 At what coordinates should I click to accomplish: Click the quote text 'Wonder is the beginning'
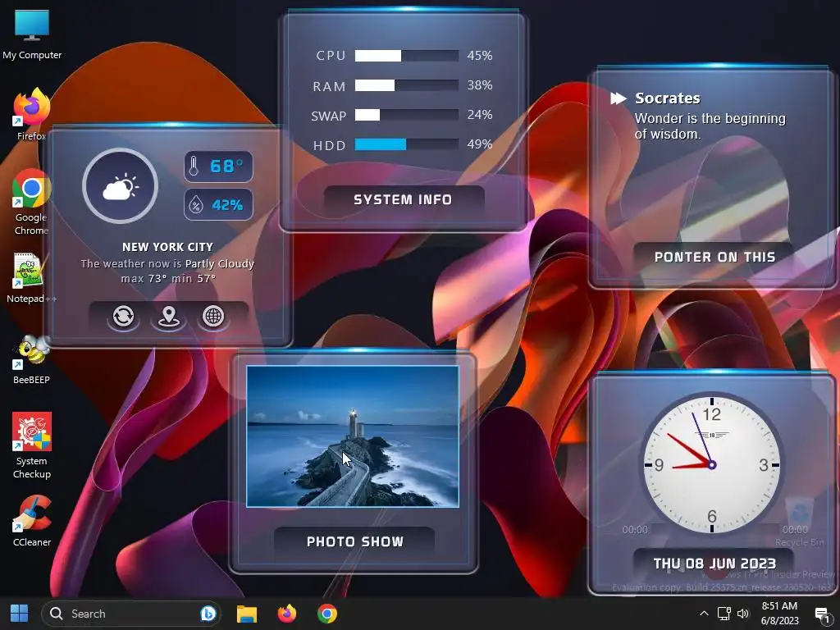tap(710, 119)
